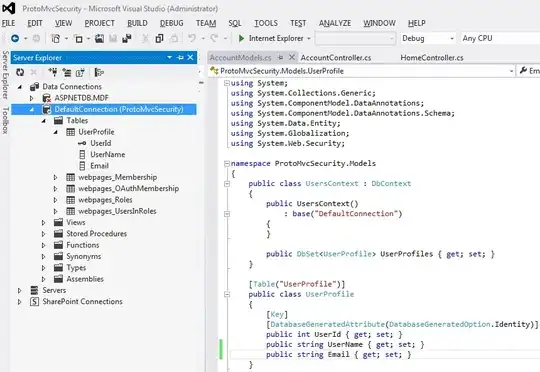Expand the webpages_Membership table
The height and width of the screenshot is (372, 540).
(x=55, y=177)
